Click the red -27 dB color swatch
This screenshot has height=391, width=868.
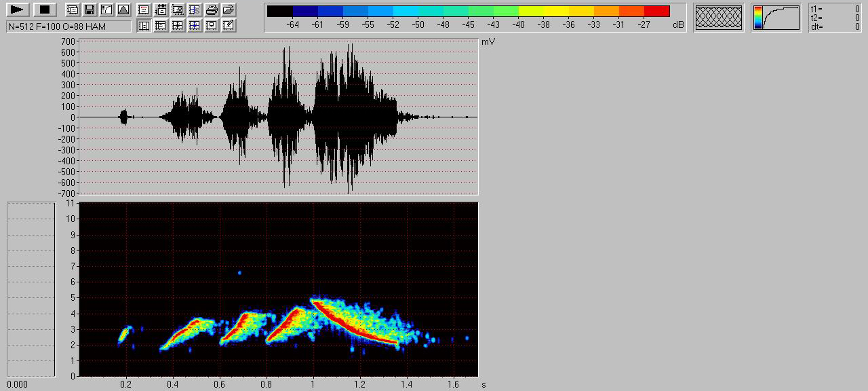click(x=656, y=12)
